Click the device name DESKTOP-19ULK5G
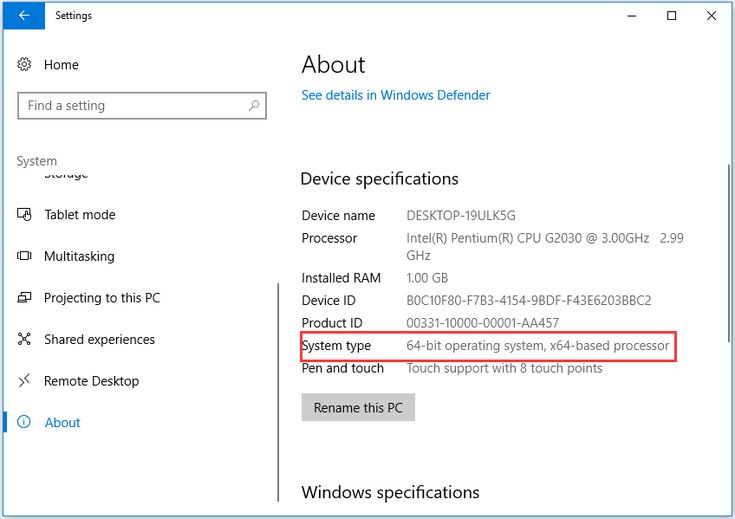The image size is (735, 519). [461, 216]
